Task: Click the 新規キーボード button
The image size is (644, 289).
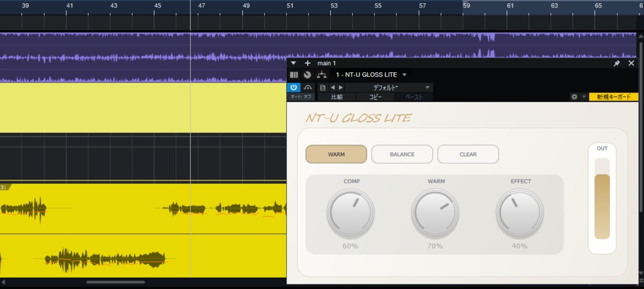Action: point(614,97)
